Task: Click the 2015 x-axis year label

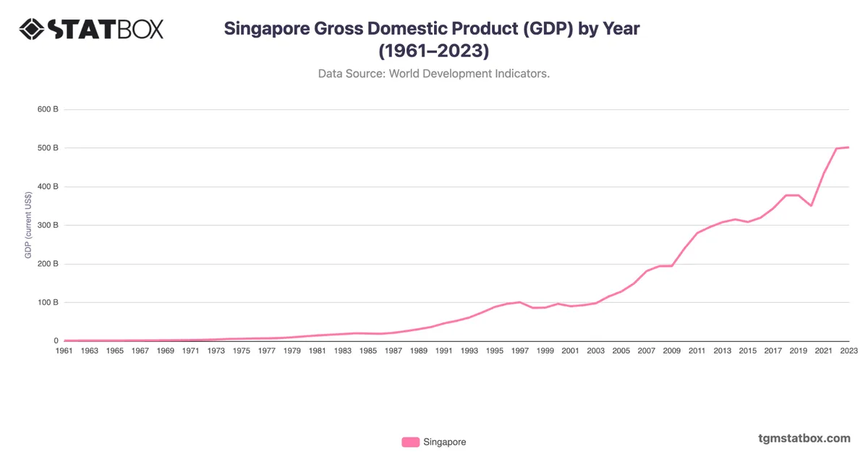Action: (x=748, y=351)
